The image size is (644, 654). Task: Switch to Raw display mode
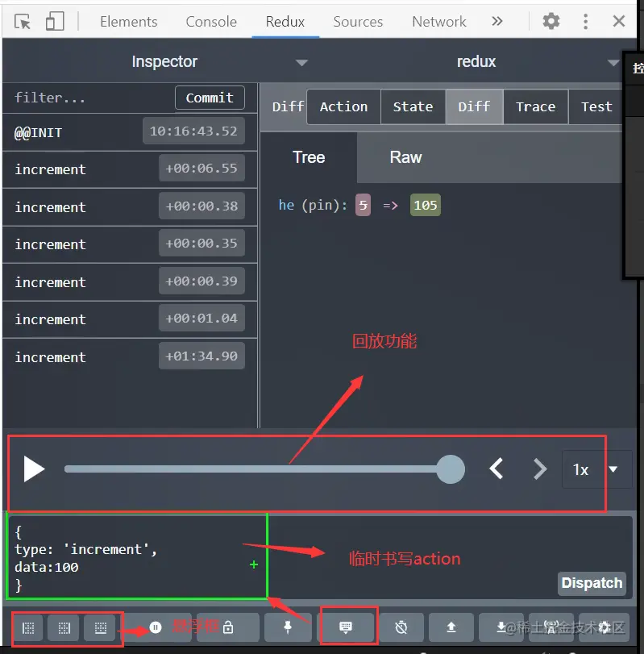[405, 158]
